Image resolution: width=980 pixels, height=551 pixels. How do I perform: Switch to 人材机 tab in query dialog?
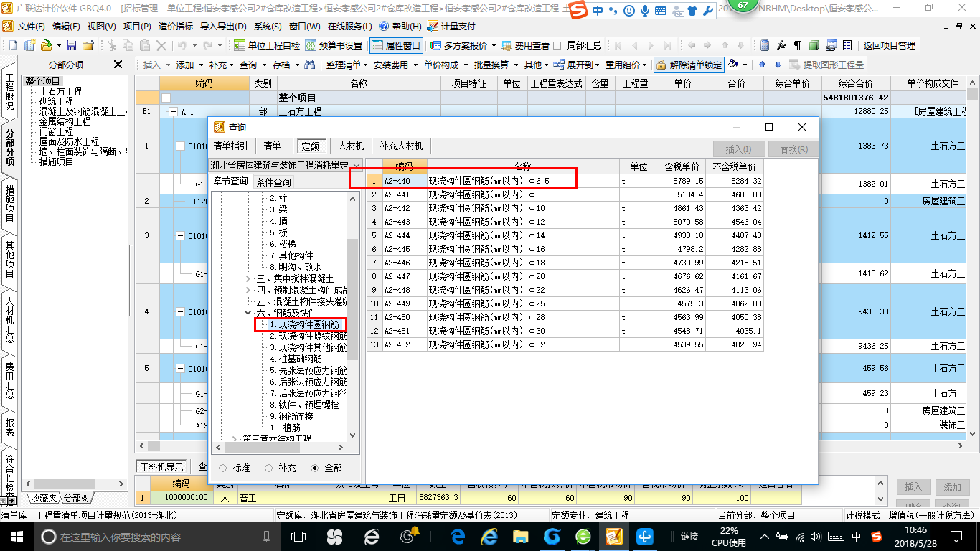point(351,146)
